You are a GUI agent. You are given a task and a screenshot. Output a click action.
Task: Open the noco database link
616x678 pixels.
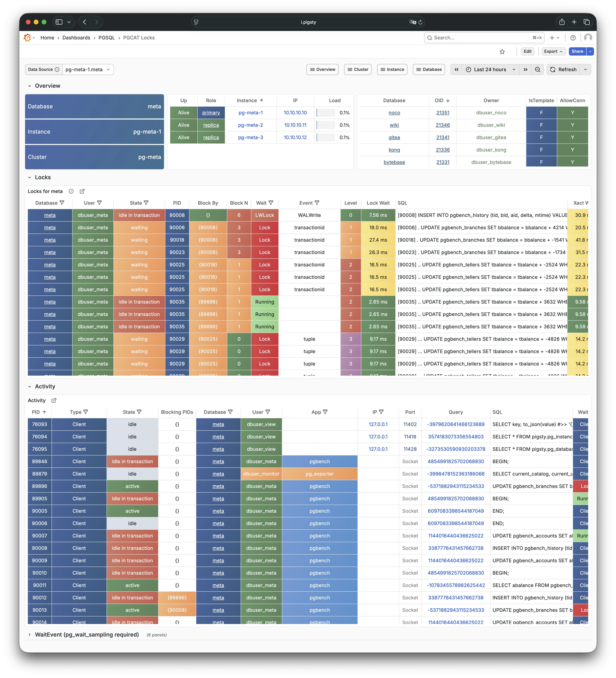point(394,113)
